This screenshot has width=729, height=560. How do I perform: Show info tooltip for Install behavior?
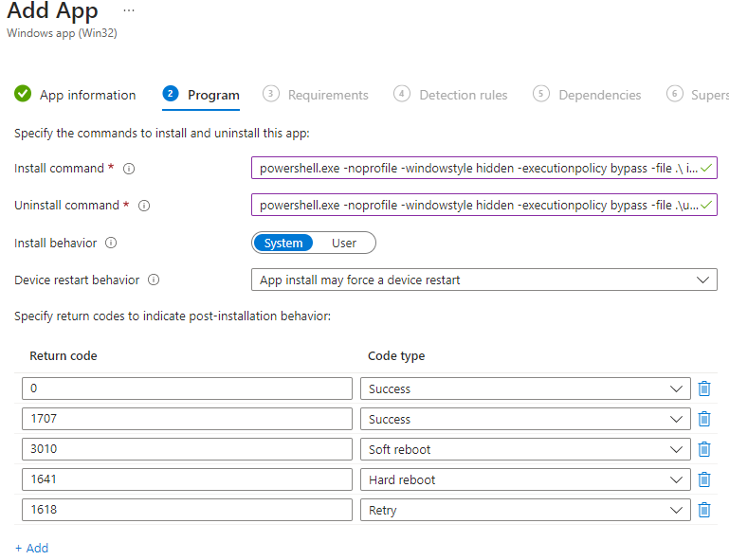point(111,243)
